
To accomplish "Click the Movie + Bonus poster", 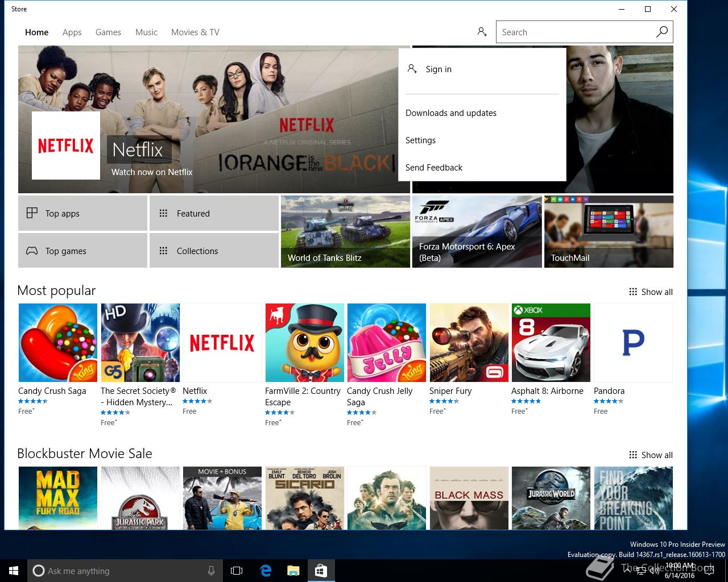I will click(222, 498).
